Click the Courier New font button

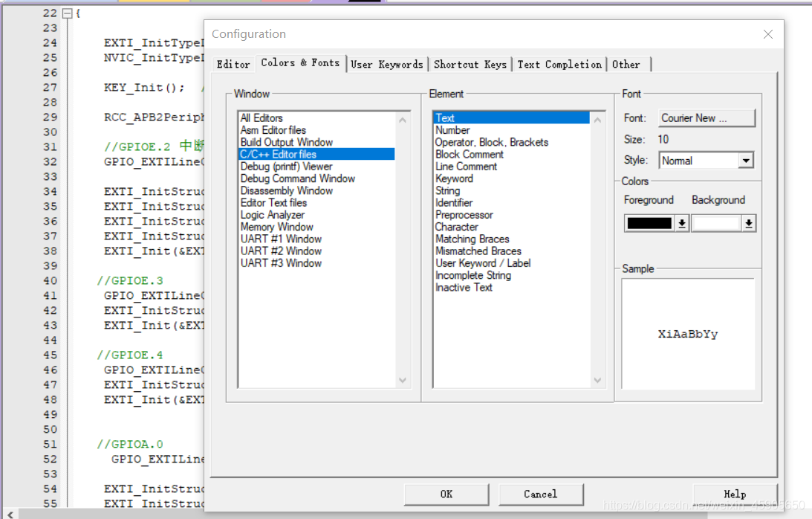[x=707, y=118]
